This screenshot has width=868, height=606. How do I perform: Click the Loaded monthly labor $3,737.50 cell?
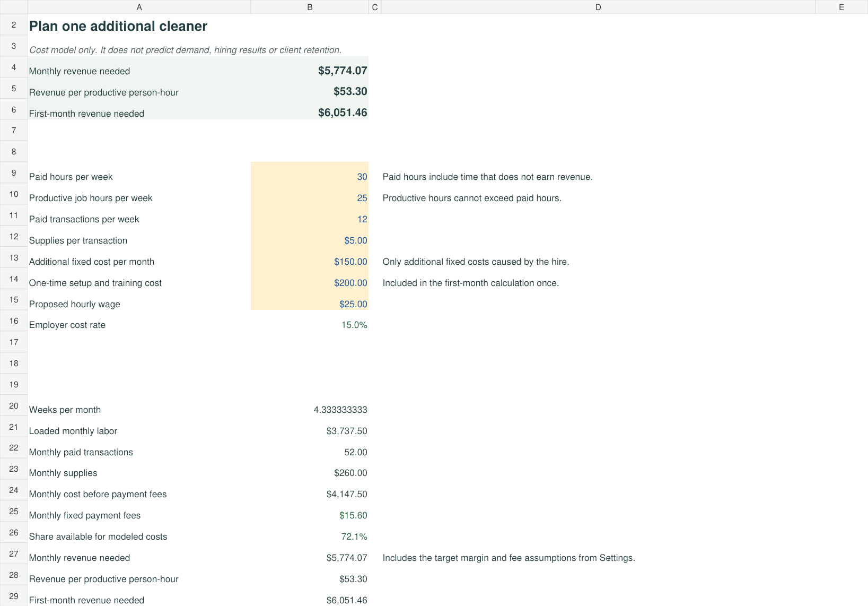tap(310, 427)
